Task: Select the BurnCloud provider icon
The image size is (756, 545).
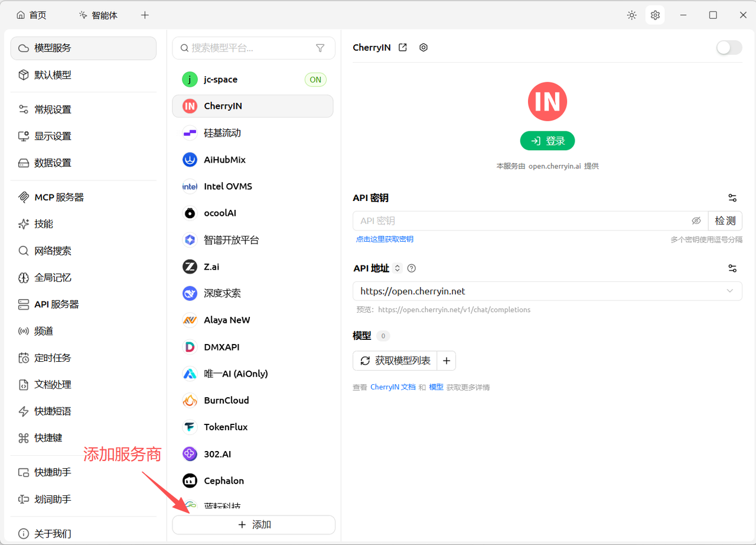Action: 190,400
